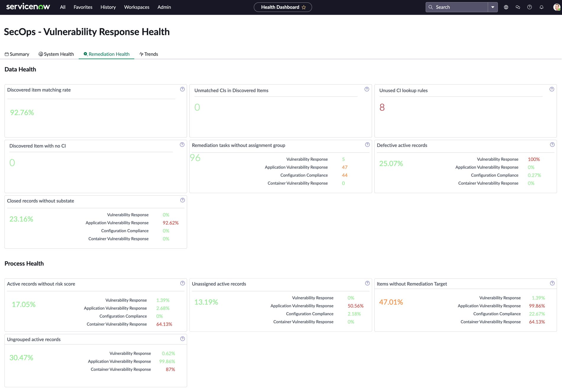Open the Workspaces menu
Viewport: 562px width, 392px height.
pos(137,7)
